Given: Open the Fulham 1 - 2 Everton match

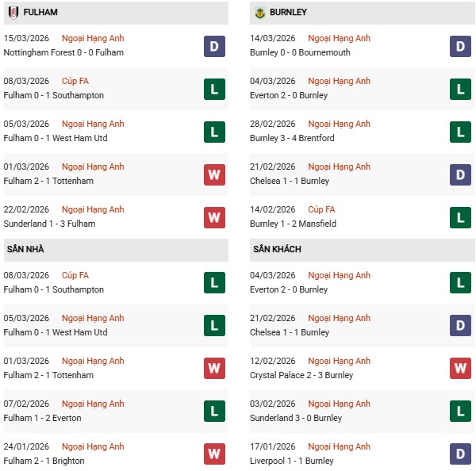Looking at the screenshot, I should [x=43, y=418].
